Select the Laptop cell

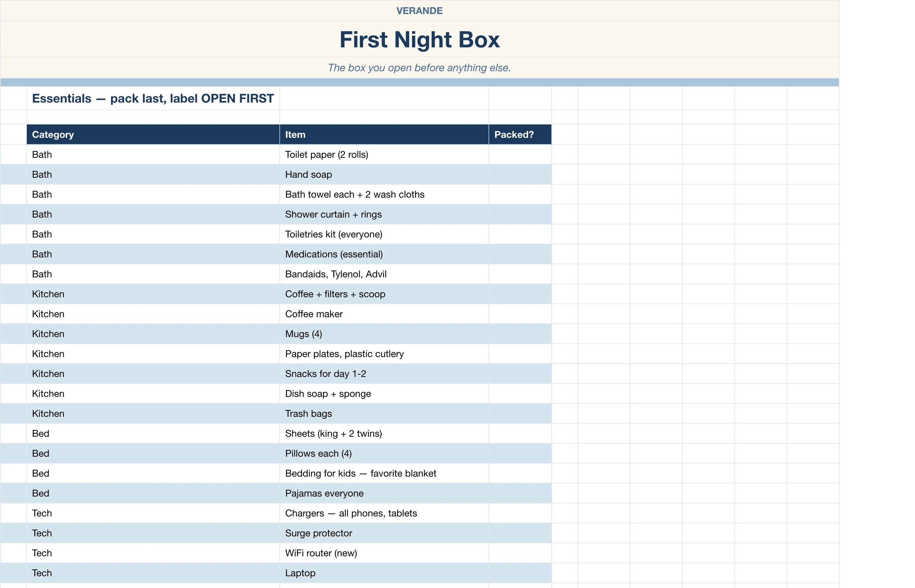(x=384, y=573)
